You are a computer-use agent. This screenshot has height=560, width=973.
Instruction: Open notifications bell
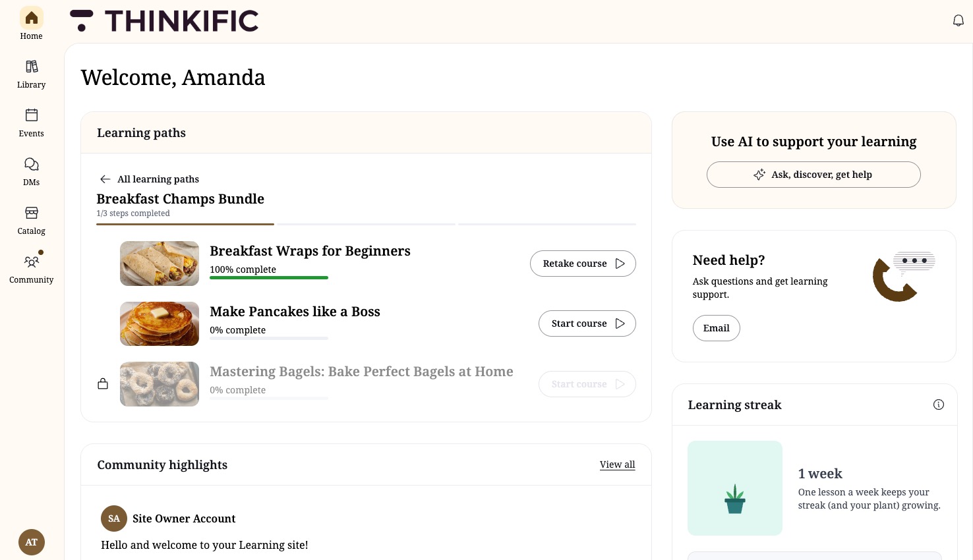958,21
